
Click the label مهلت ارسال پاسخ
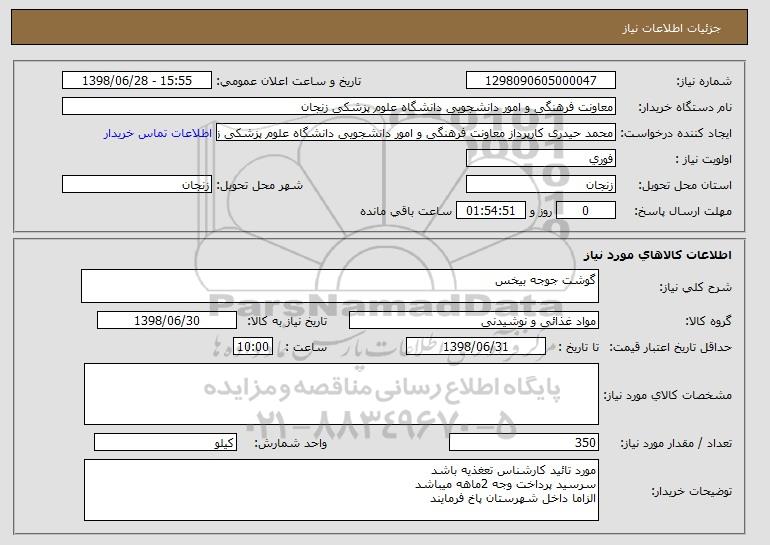(683, 211)
